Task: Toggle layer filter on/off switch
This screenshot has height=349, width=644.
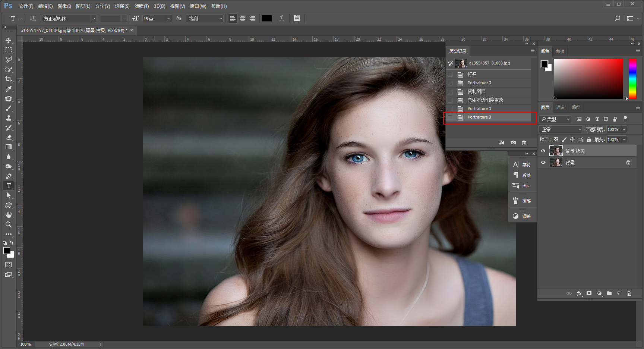Action: point(625,119)
